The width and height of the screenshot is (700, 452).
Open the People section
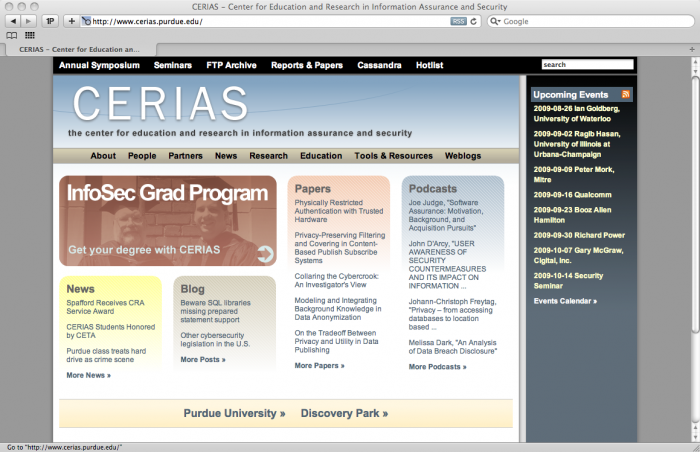click(142, 156)
